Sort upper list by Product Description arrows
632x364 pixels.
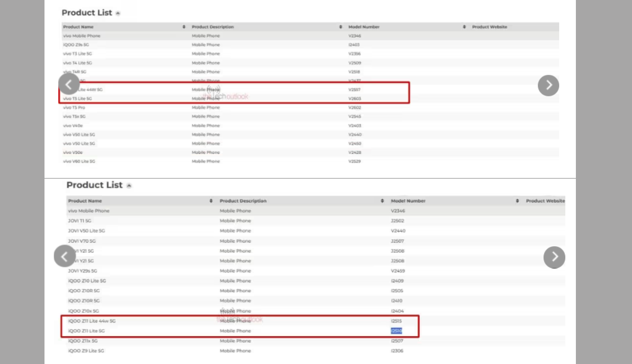click(x=341, y=27)
